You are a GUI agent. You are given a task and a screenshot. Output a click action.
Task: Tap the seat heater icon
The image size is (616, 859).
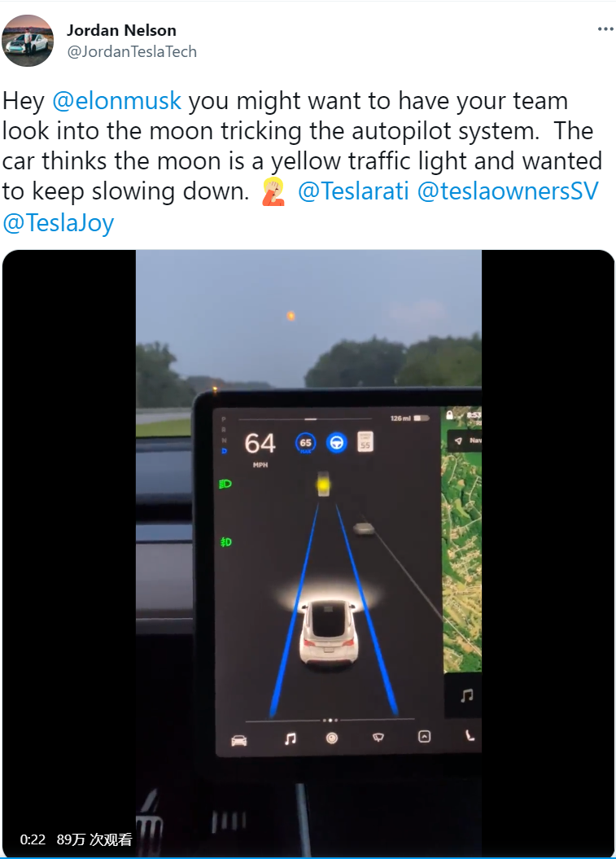(470, 735)
